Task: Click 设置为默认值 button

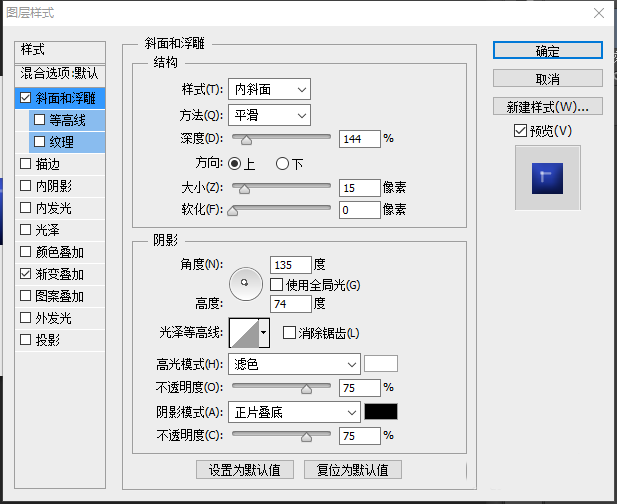Action: click(245, 470)
